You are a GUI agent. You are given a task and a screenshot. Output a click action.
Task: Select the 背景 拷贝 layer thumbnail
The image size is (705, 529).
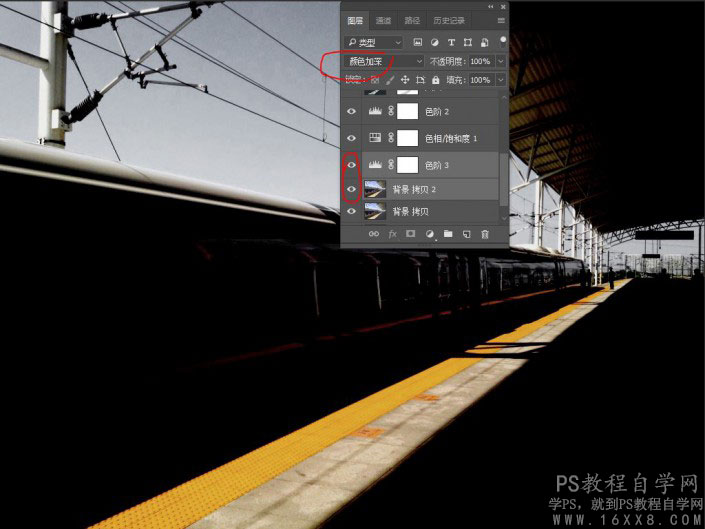[375, 211]
